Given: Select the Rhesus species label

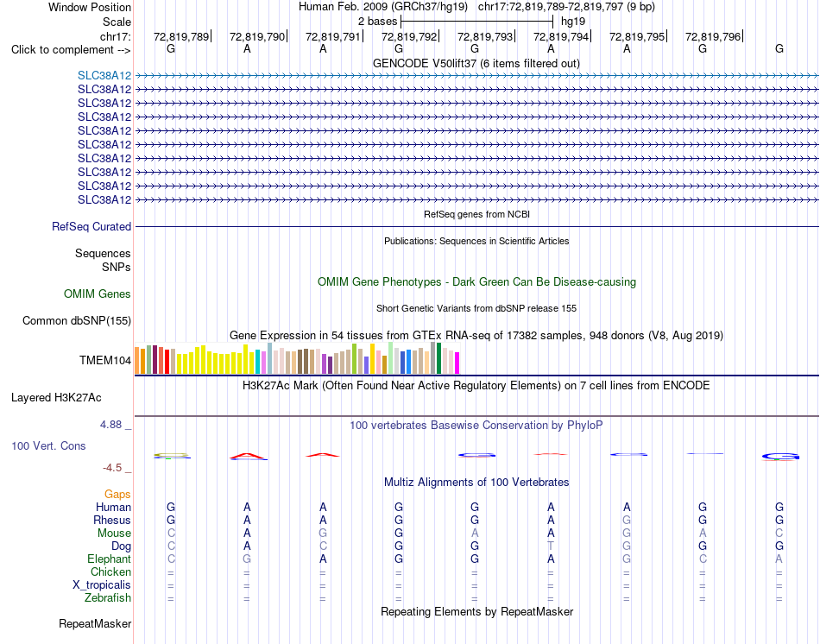Looking at the screenshot, I should click(112, 520).
